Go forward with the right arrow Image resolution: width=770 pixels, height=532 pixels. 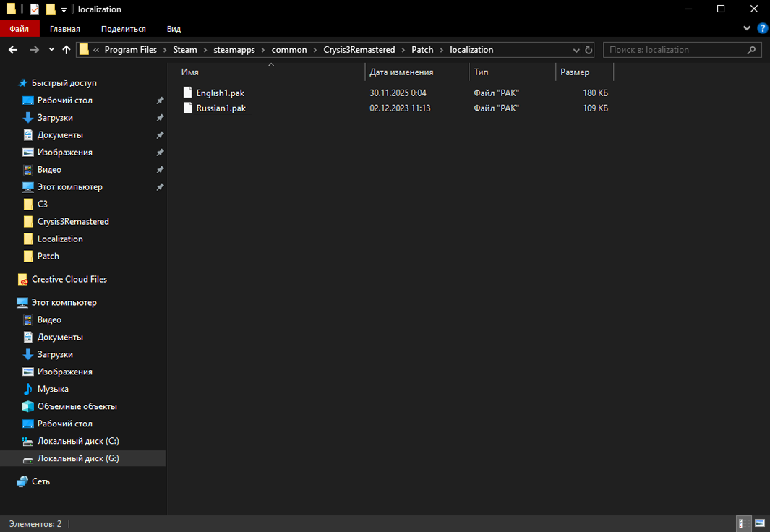click(x=35, y=50)
